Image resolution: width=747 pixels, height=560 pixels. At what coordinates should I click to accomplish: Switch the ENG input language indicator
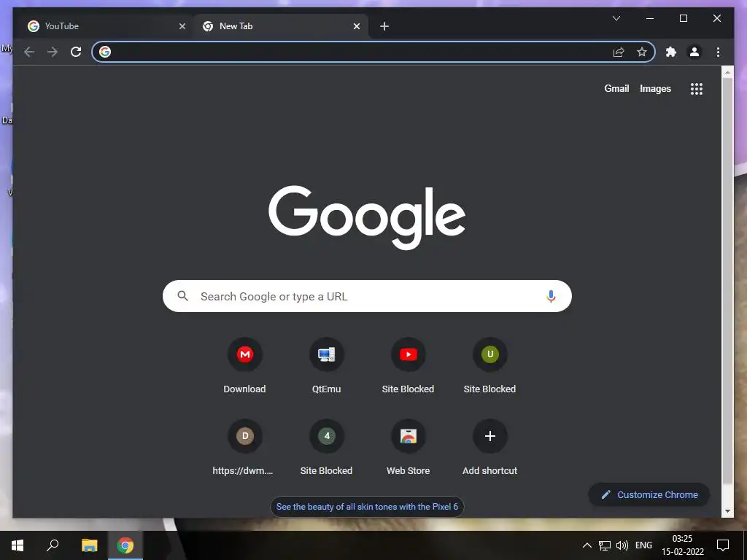[643, 545]
